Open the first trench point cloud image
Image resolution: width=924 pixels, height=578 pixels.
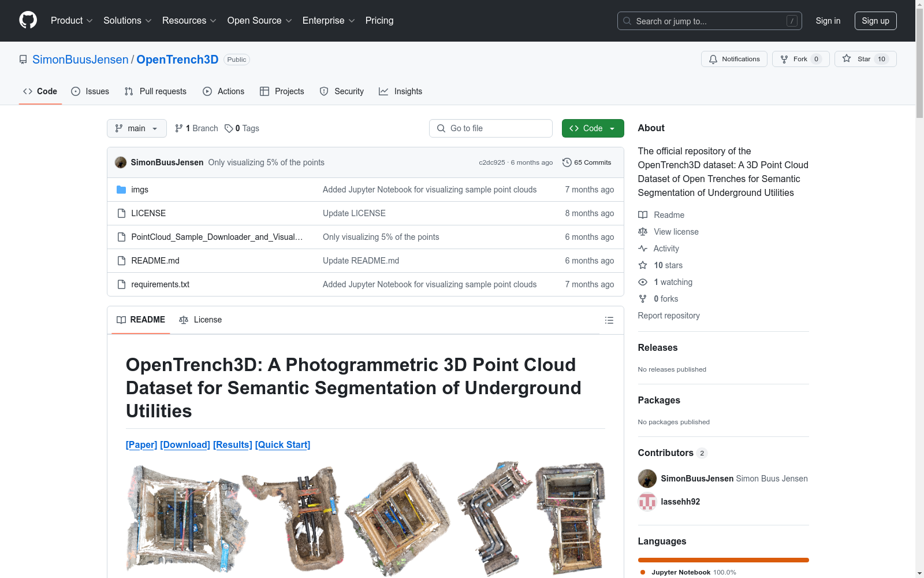(186, 519)
